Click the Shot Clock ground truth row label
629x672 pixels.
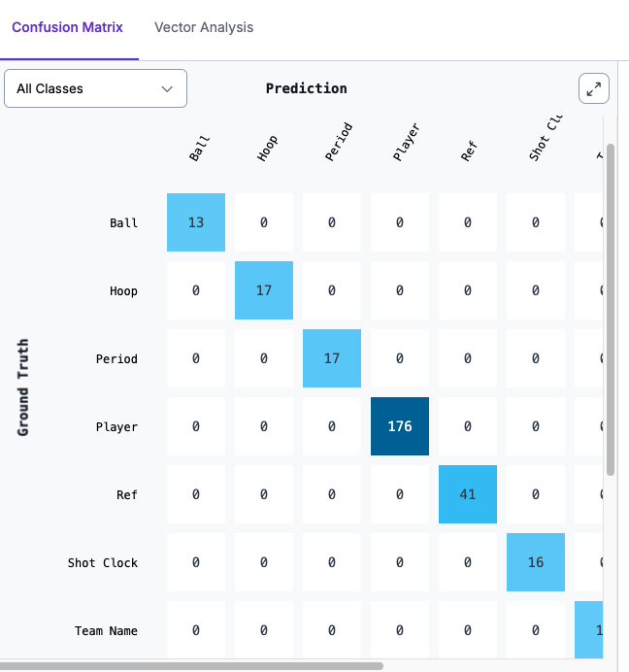tap(103, 562)
